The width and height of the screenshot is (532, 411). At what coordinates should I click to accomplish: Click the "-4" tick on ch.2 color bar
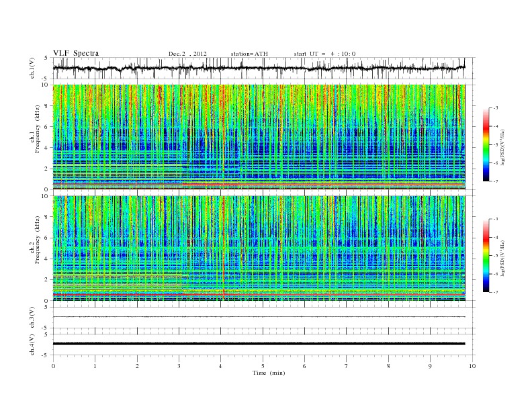tap(496, 237)
